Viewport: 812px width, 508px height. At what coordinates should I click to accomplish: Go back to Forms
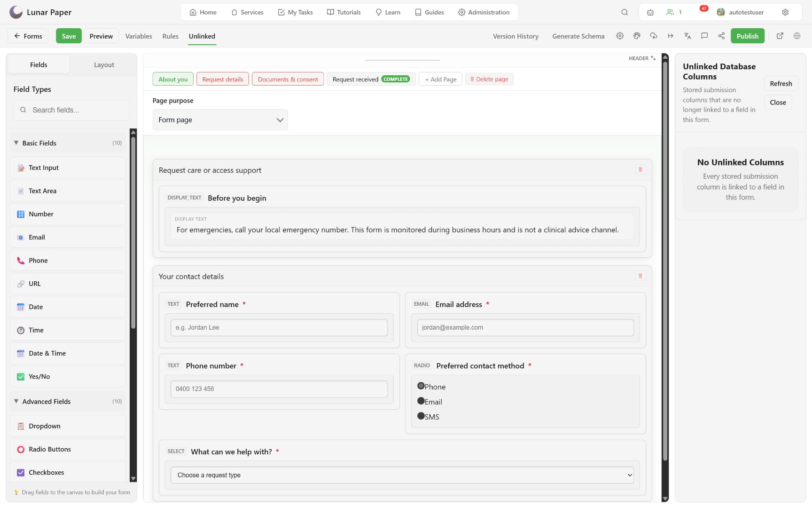28,36
